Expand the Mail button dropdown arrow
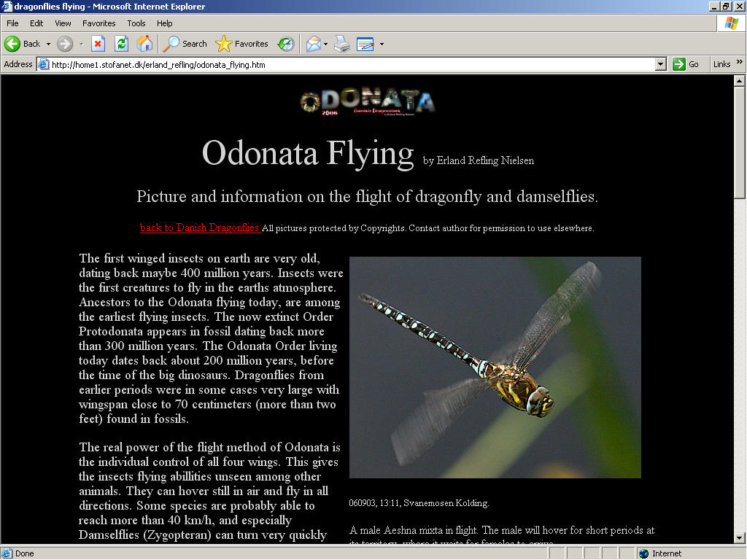Image resolution: width=747 pixels, height=560 pixels. tap(325, 44)
